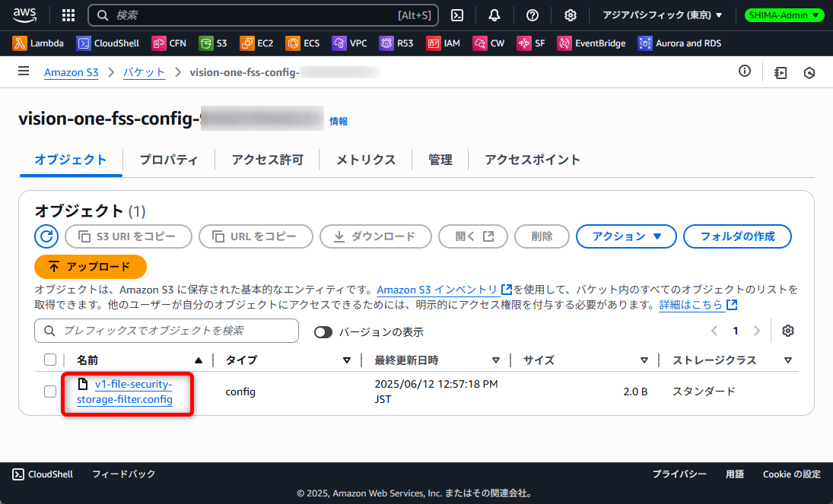Open VPC shortcut

[349, 43]
